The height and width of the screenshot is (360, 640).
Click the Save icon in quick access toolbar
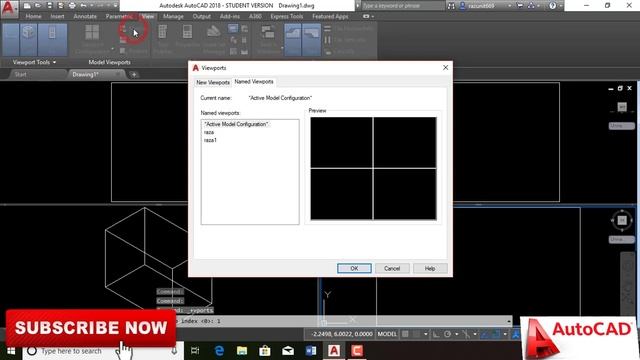(49, 6)
